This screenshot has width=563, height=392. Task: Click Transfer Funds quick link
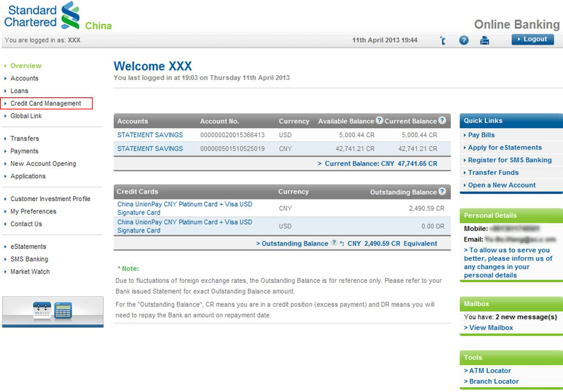coord(493,172)
